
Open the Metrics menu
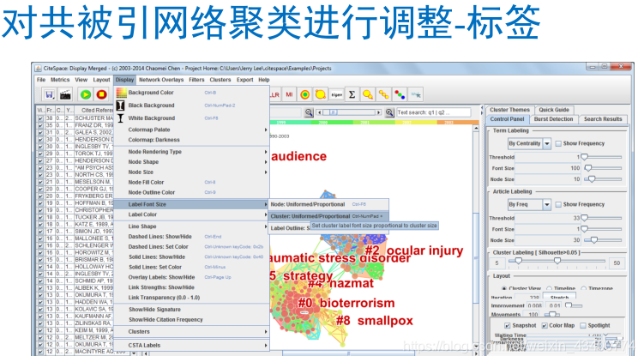click(x=60, y=80)
